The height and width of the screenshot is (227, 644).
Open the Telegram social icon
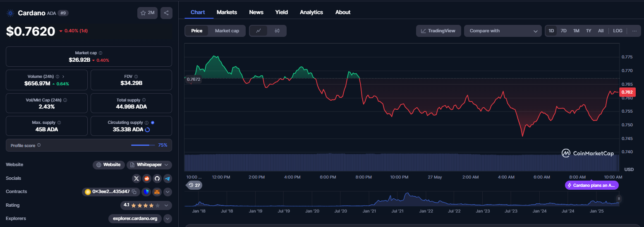pyautogui.click(x=167, y=179)
